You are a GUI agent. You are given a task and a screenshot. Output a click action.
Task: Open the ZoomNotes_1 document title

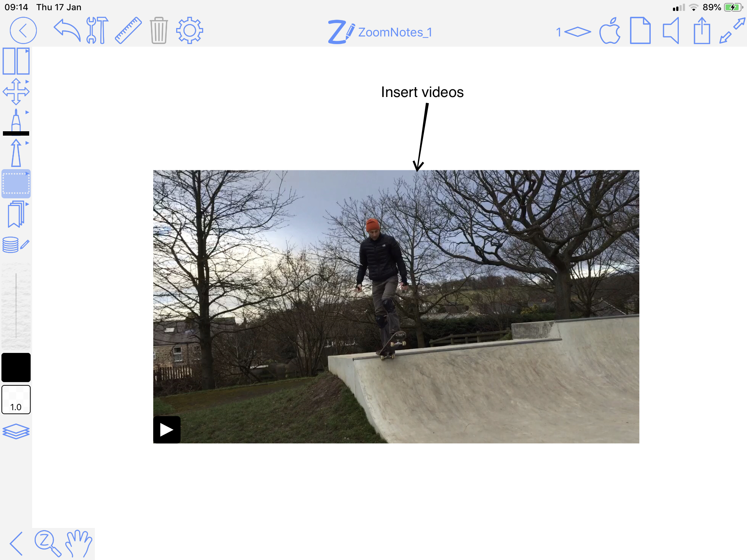tap(395, 32)
